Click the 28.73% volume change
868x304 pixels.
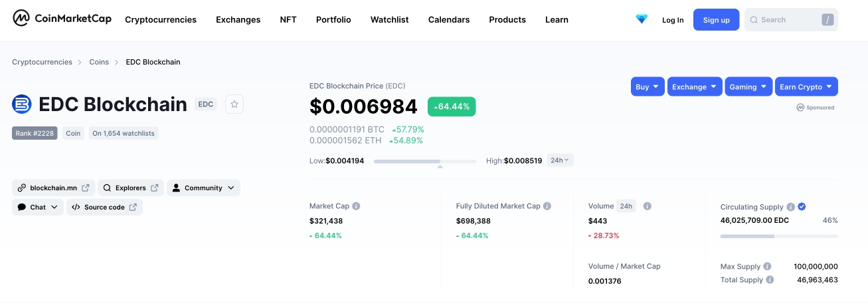(604, 235)
